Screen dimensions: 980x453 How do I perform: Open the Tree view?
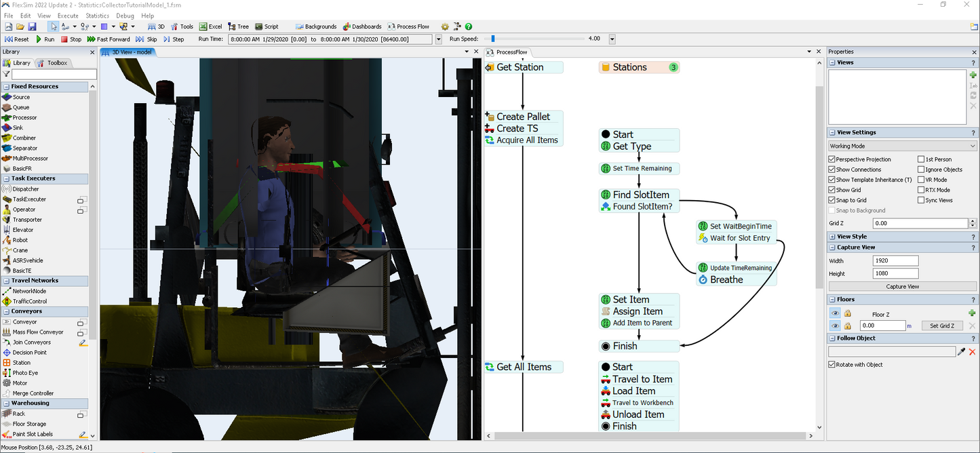pyautogui.click(x=238, y=26)
